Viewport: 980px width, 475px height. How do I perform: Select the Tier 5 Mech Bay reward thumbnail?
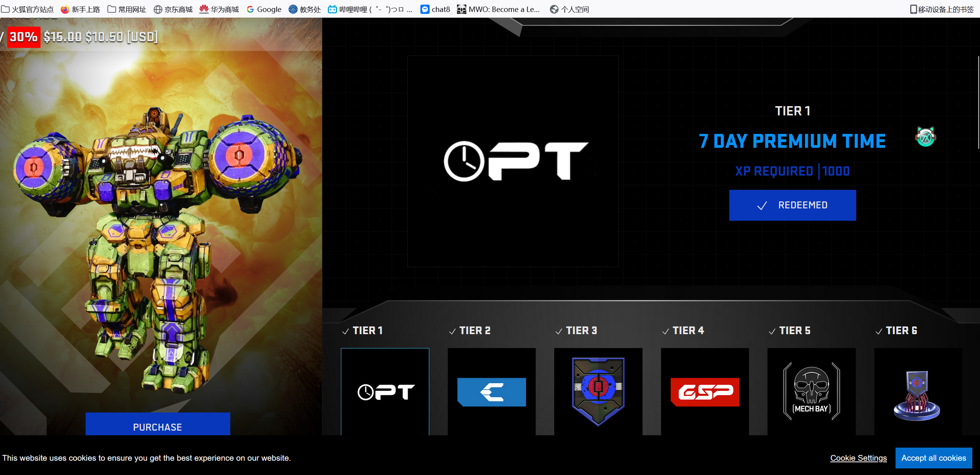(x=811, y=392)
